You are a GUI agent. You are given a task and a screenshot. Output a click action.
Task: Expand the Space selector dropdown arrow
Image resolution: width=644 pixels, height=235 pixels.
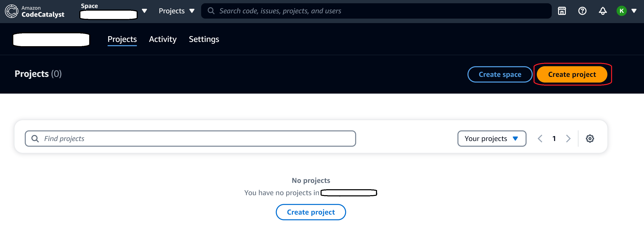144,11
